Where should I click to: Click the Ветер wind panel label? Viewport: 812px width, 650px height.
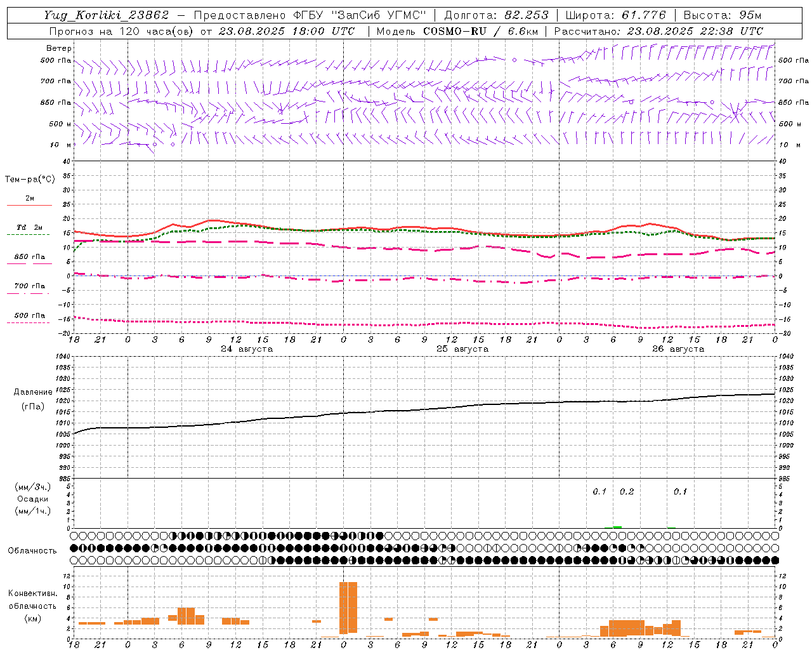[59, 48]
